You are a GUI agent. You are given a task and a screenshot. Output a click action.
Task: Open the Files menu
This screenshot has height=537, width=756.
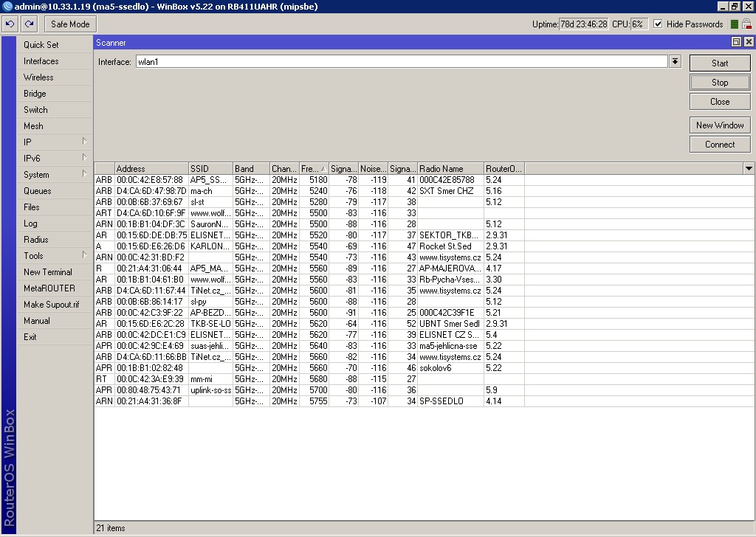click(55, 207)
